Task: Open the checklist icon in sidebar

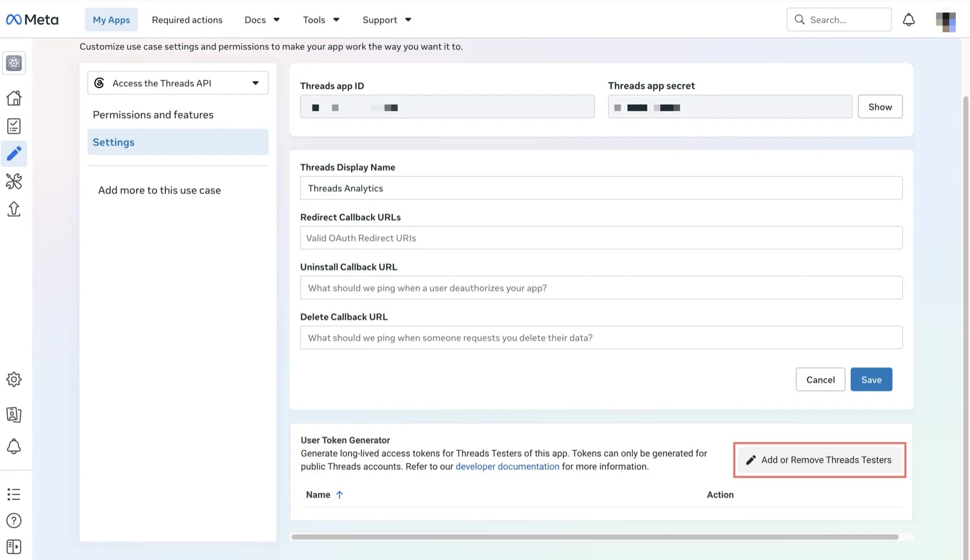Action: click(14, 126)
